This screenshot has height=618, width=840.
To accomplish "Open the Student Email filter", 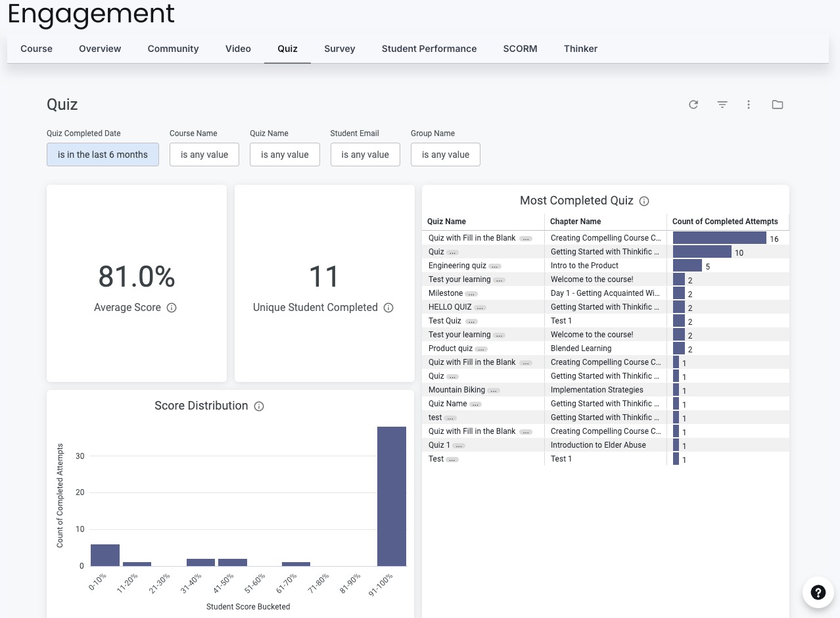I will [365, 154].
